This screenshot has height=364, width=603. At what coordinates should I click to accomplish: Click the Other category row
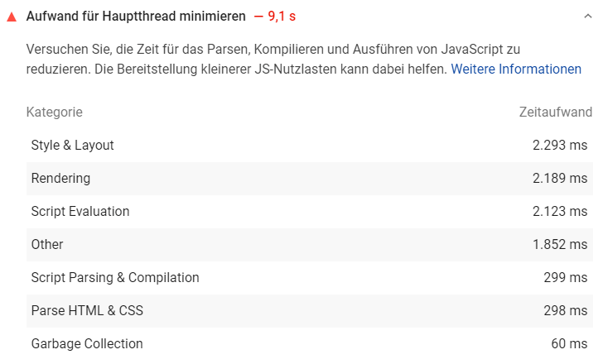click(310, 245)
